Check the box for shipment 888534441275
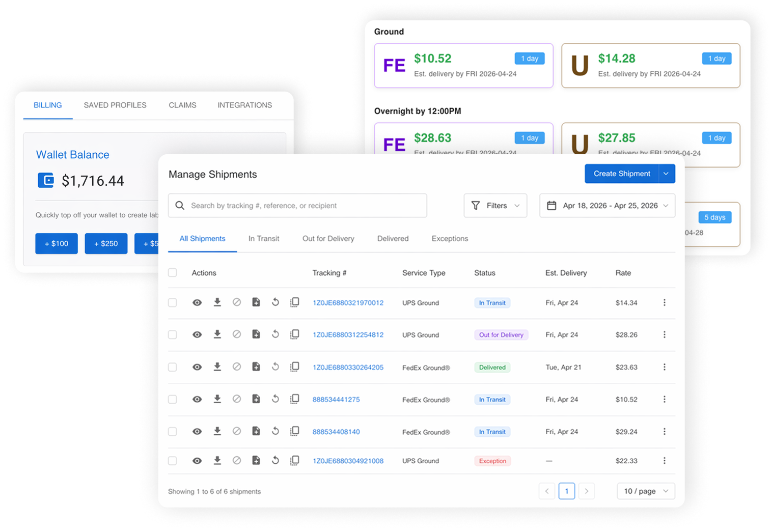This screenshot has width=772, height=532. 173,400
